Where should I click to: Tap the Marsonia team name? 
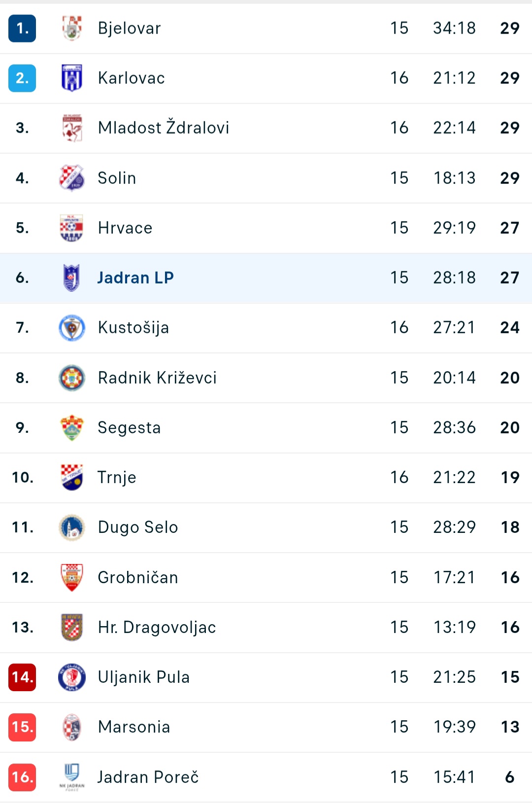pos(134,727)
